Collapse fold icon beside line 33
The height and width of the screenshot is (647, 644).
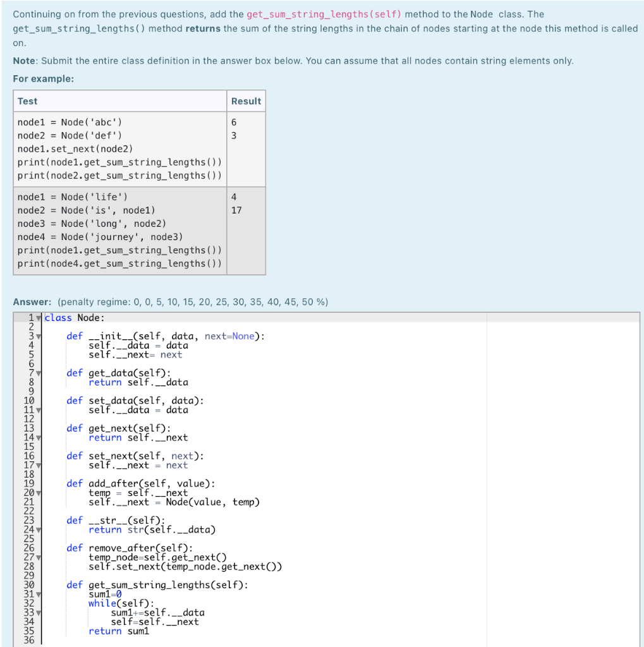(x=39, y=612)
